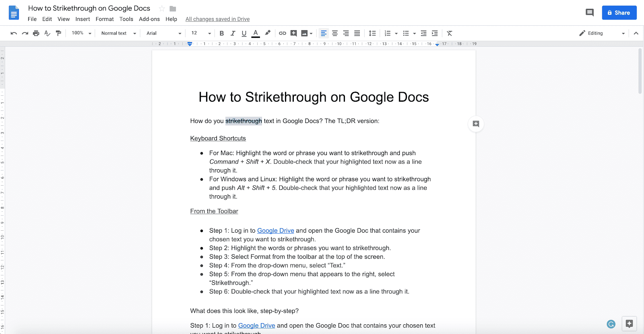This screenshot has height=334, width=644.
Task: Toggle bold formatting
Action: (221, 33)
